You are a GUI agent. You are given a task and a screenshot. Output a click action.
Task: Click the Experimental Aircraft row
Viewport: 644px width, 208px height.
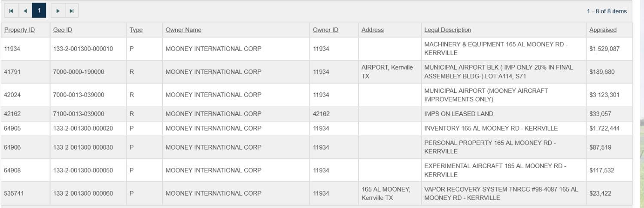(x=495, y=170)
